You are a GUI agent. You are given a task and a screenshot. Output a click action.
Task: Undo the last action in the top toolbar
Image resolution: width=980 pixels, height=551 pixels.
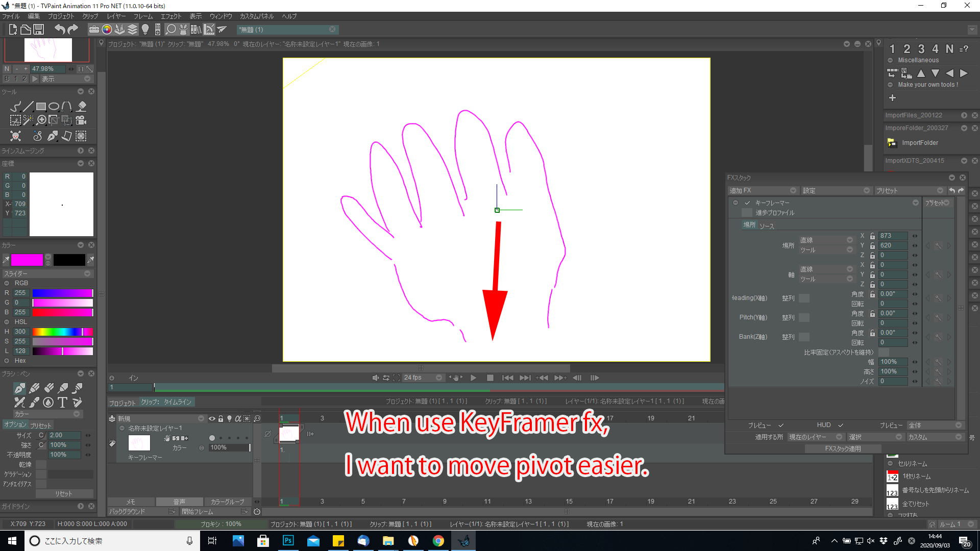tap(60, 30)
